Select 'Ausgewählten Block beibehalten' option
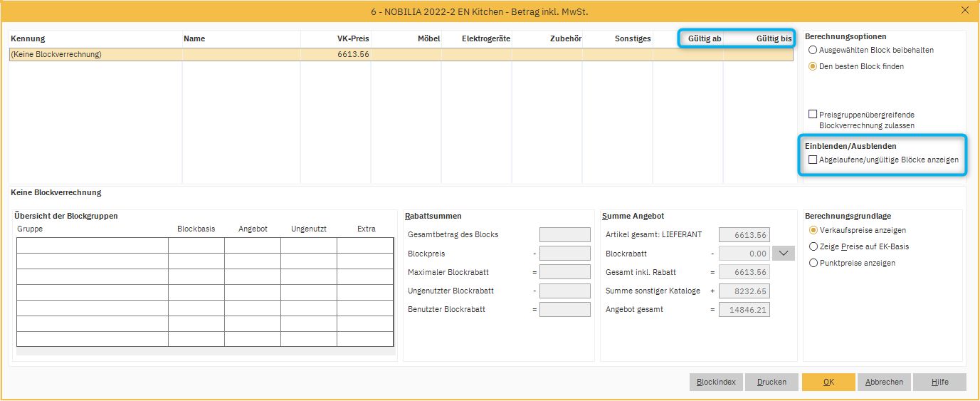The width and height of the screenshot is (980, 401). (813, 51)
